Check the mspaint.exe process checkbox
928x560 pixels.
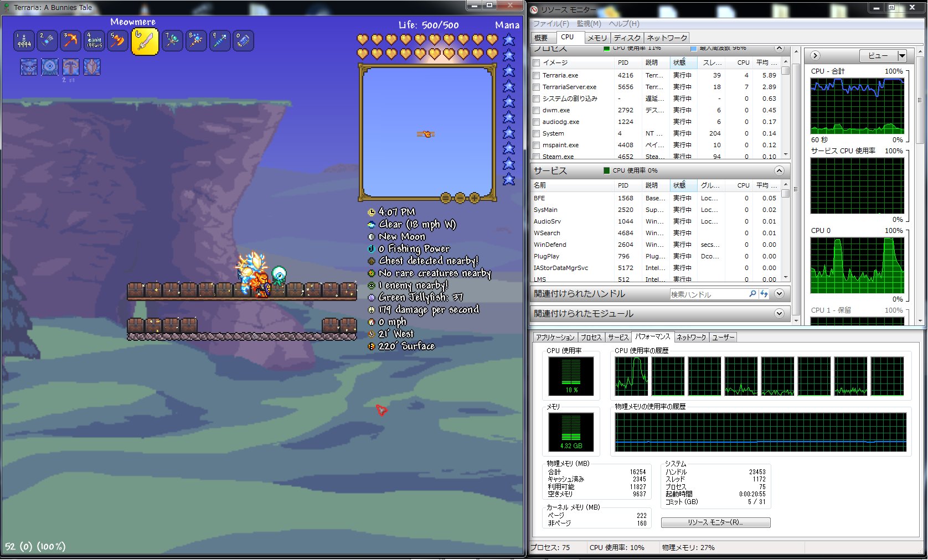tap(536, 145)
